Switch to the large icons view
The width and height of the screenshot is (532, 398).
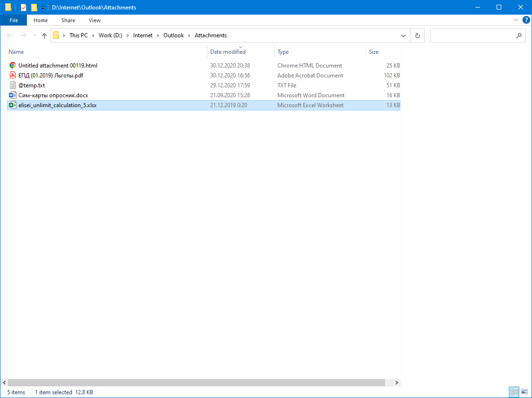(524, 392)
